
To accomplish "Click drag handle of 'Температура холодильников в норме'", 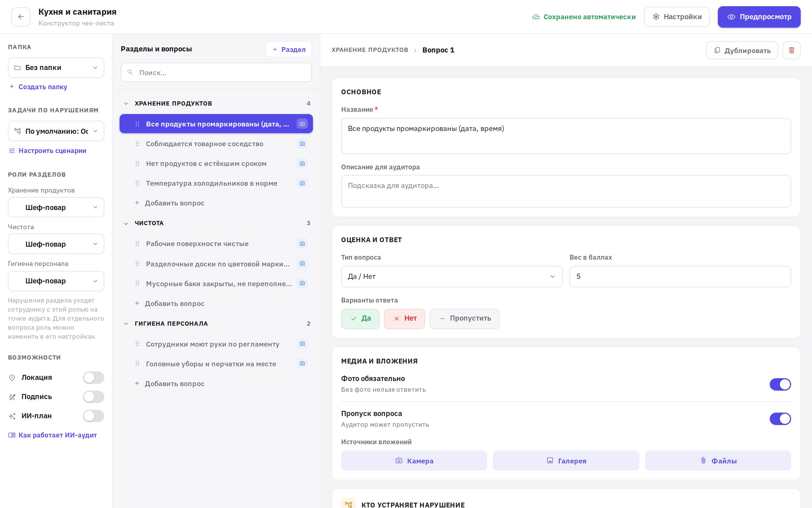I will (x=137, y=183).
